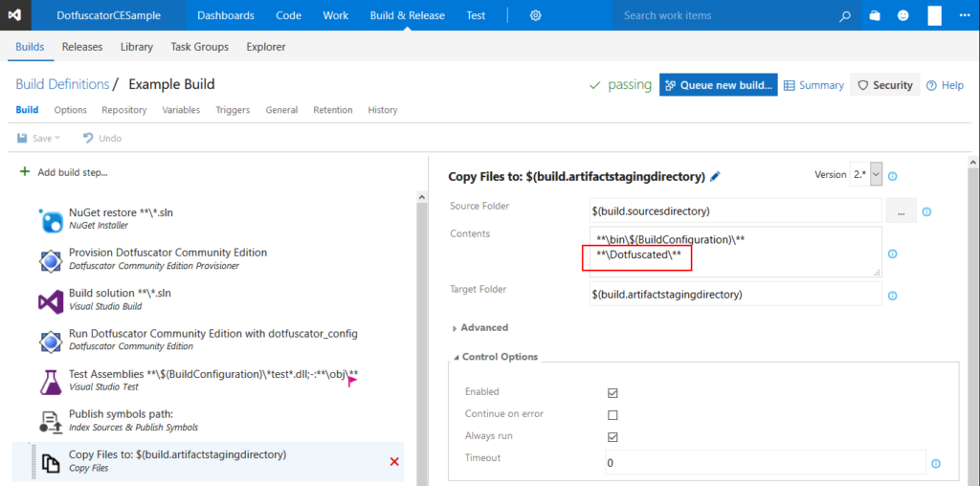The width and height of the screenshot is (980, 486).
Task: Open the settings gear in top bar
Action: point(535,15)
